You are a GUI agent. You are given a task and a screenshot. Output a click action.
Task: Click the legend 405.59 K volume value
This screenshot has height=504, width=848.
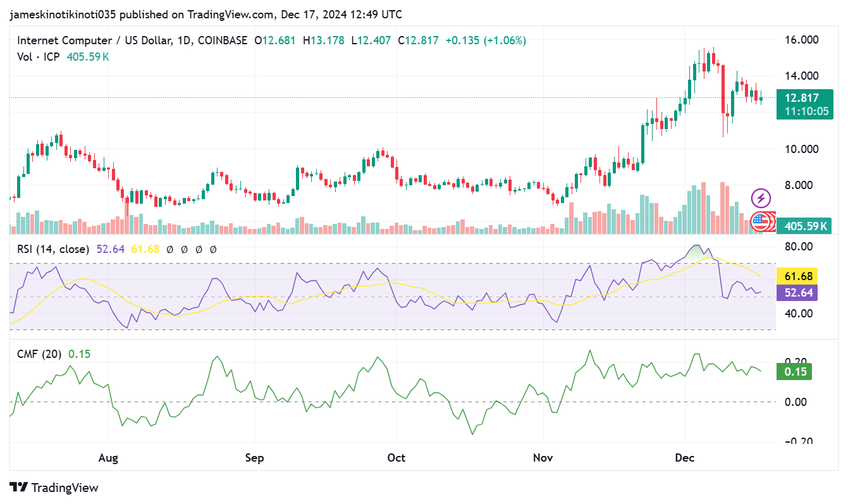(88, 56)
